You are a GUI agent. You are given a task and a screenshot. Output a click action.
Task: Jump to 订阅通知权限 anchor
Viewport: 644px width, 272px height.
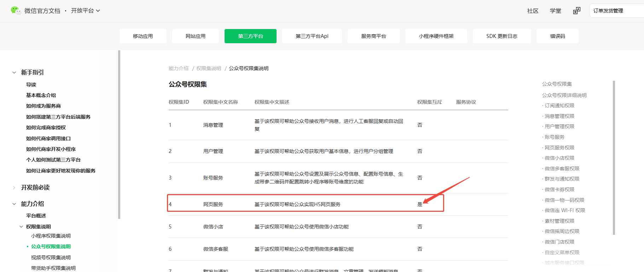click(x=559, y=106)
